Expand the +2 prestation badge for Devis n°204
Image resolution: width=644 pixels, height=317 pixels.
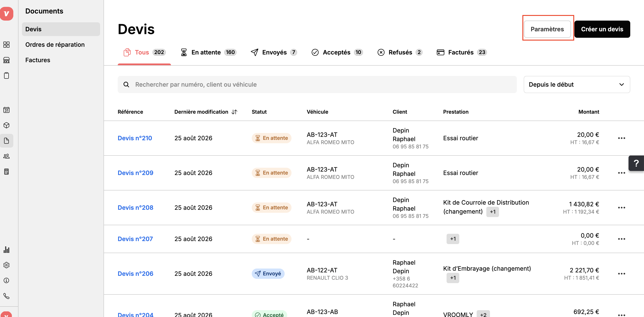(x=483, y=314)
